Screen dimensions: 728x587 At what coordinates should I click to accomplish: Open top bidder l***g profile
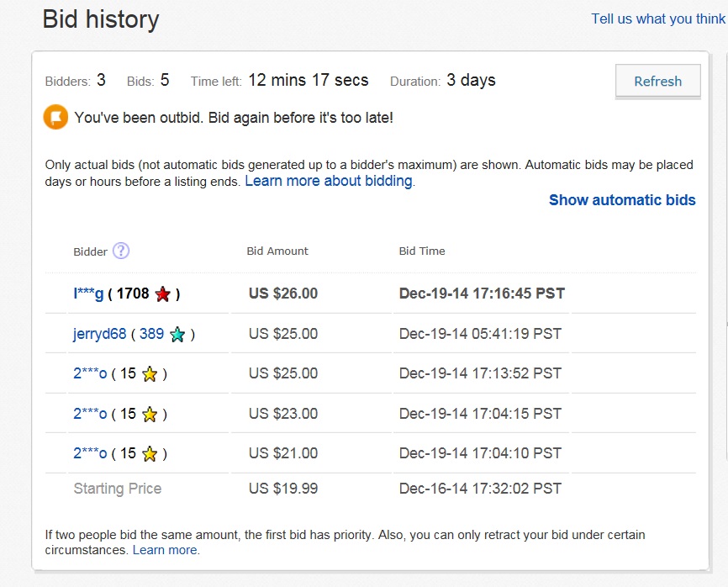88,293
